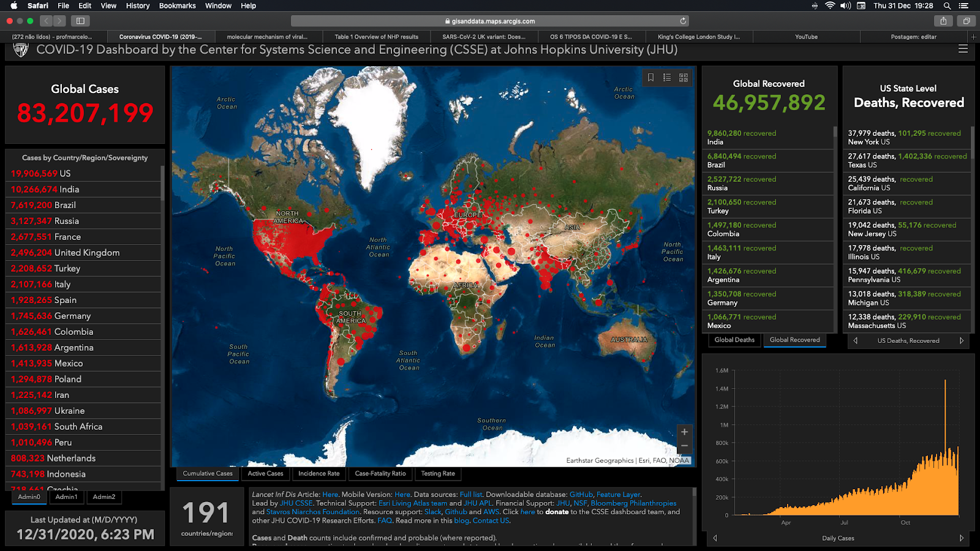The height and width of the screenshot is (551, 980).
Task: Select South Africa in cases list
Action: (83, 426)
